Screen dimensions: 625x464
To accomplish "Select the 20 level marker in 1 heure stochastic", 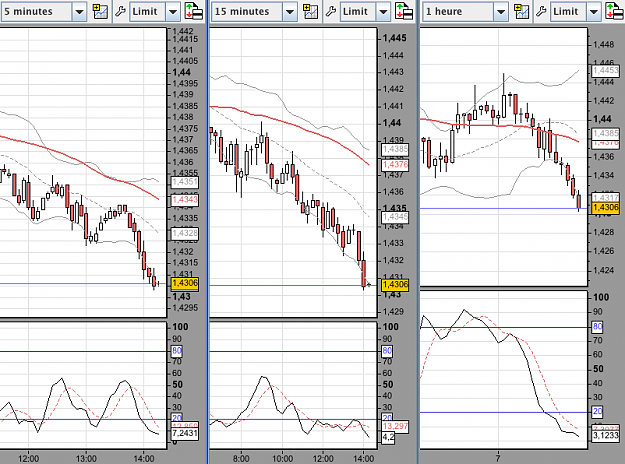I will tap(597, 412).
